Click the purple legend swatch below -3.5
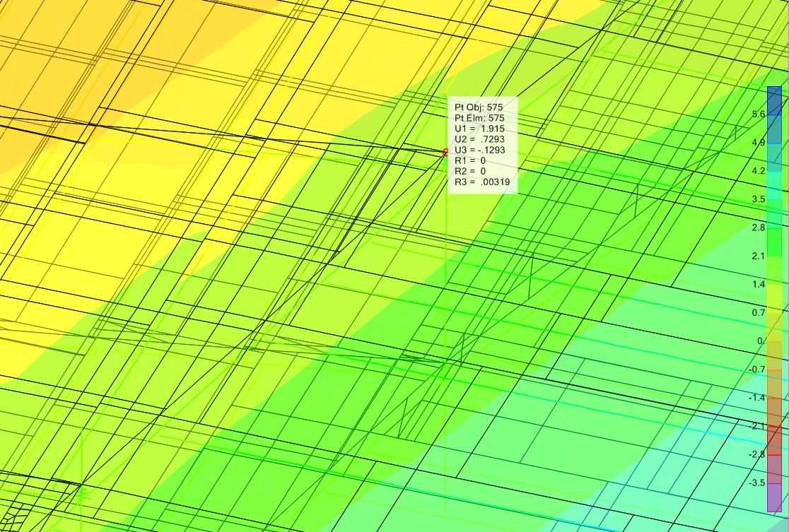This screenshot has height=532, width=789. click(774, 498)
